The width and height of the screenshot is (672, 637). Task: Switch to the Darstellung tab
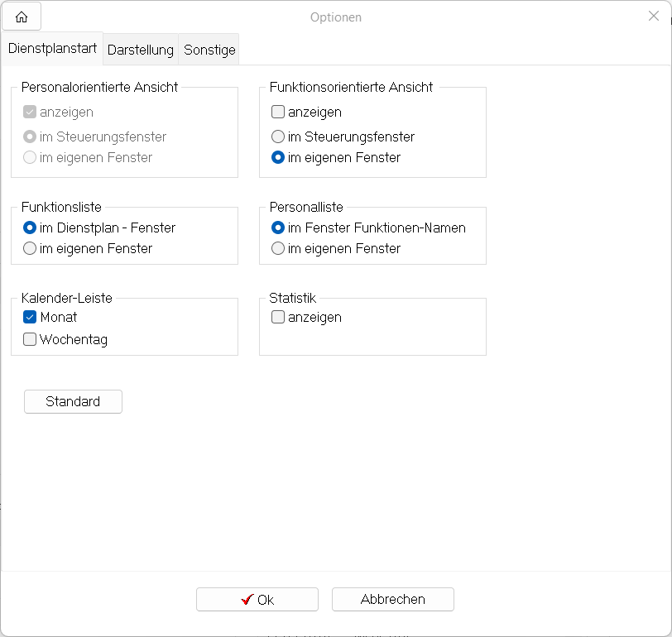(x=141, y=50)
